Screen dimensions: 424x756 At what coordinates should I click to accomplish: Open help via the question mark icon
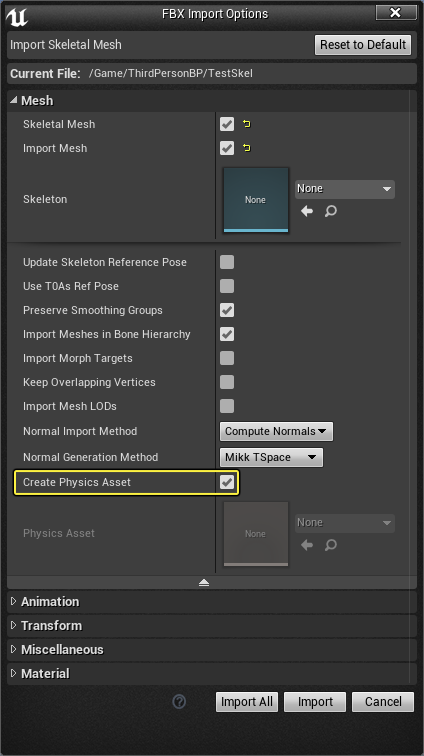[179, 702]
